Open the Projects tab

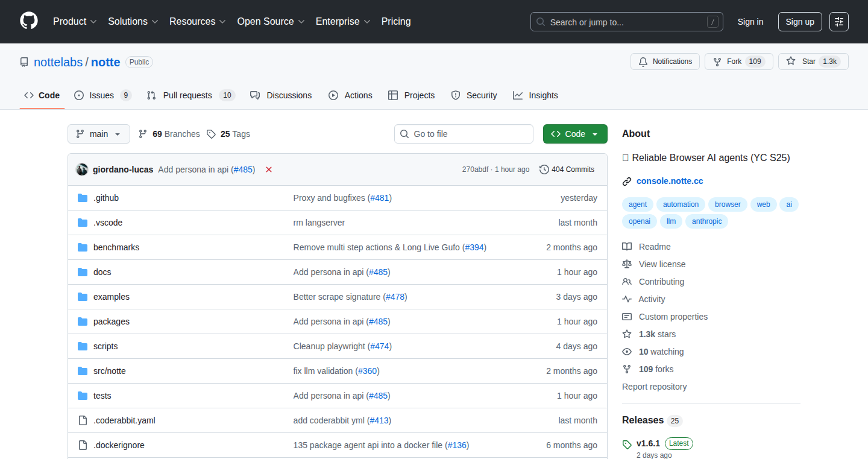(x=412, y=95)
